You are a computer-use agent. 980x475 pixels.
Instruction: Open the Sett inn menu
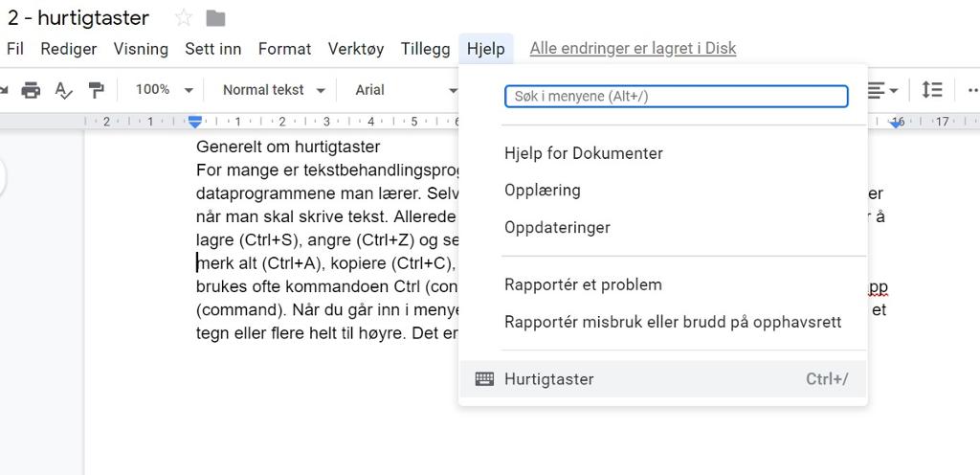(x=213, y=49)
